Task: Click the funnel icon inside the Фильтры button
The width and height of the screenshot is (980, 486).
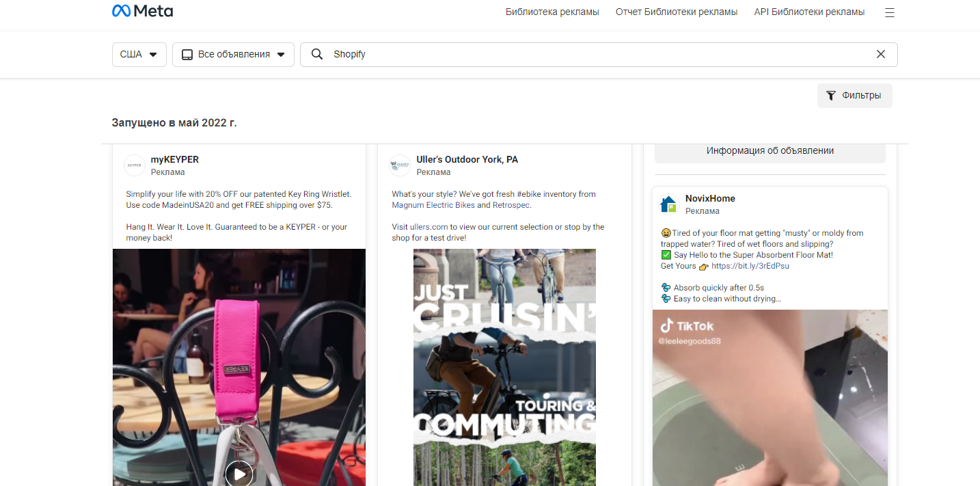Action: (831, 96)
